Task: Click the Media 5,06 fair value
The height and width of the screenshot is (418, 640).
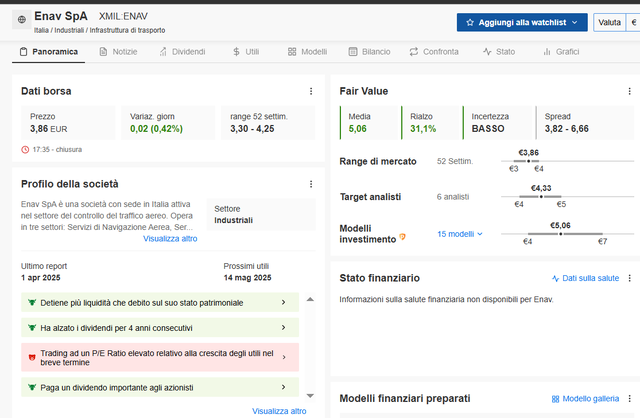Action: [358, 129]
